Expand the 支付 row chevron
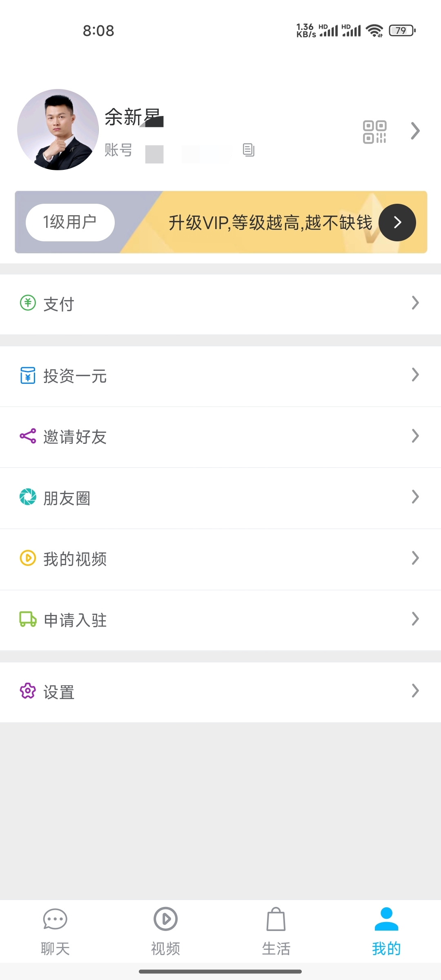This screenshot has width=441, height=980. (x=415, y=303)
